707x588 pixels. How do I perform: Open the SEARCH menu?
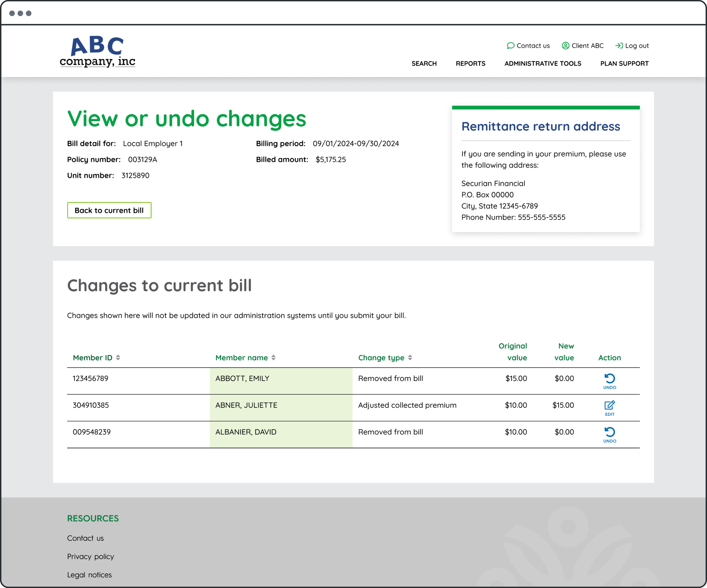(424, 63)
